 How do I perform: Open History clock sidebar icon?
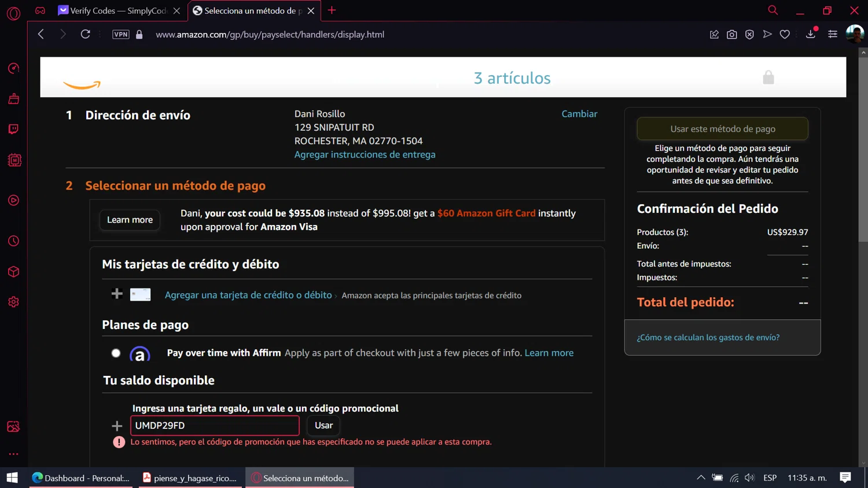(13, 241)
